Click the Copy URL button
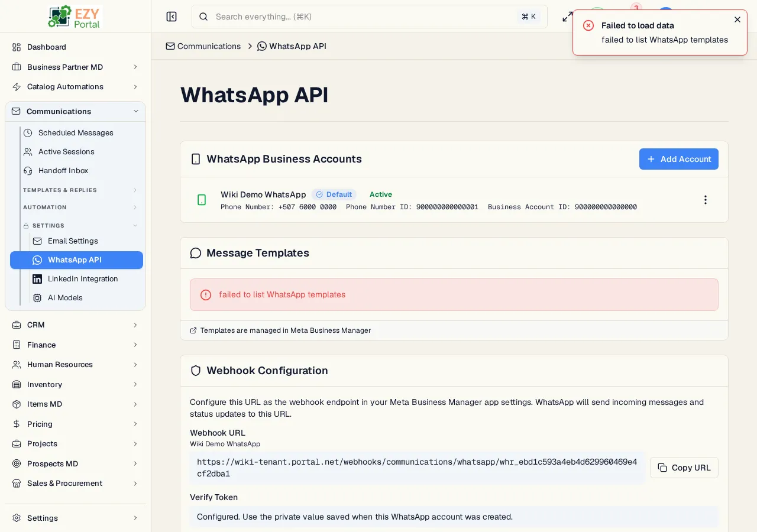The height and width of the screenshot is (532, 757). (x=684, y=468)
